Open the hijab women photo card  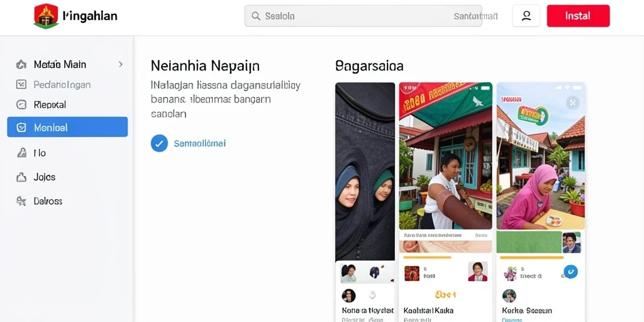coord(365,171)
